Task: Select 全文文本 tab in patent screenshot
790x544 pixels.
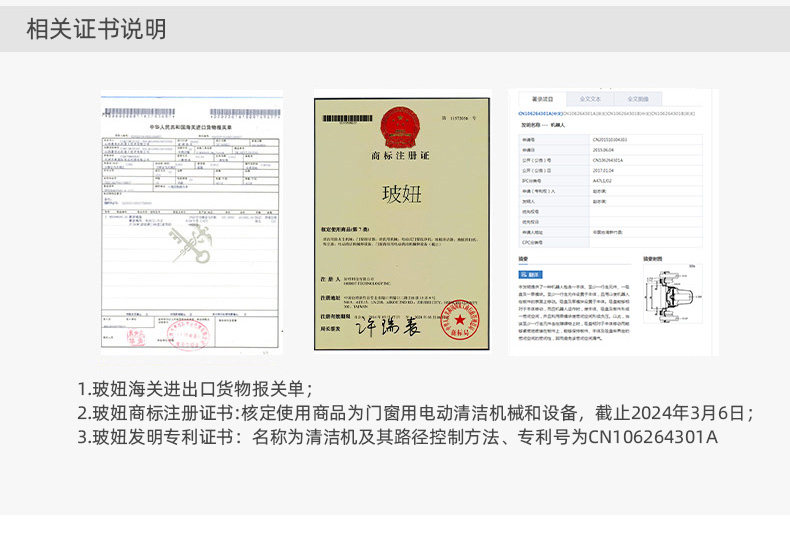Action: click(590, 99)
